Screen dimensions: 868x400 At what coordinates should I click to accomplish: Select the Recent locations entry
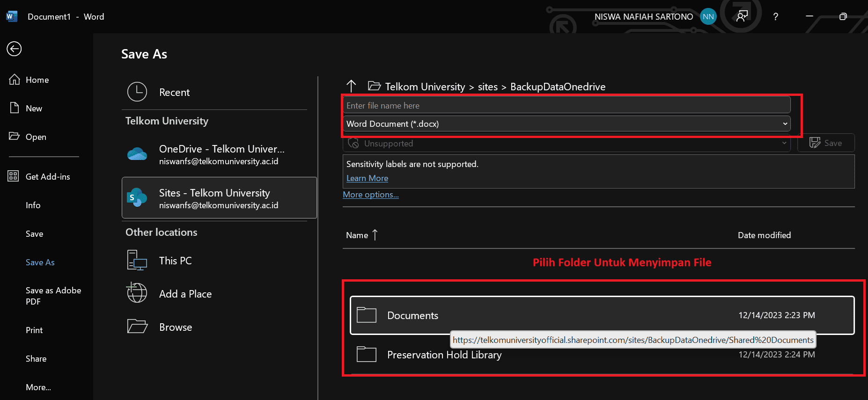click(x=214, y=92)
